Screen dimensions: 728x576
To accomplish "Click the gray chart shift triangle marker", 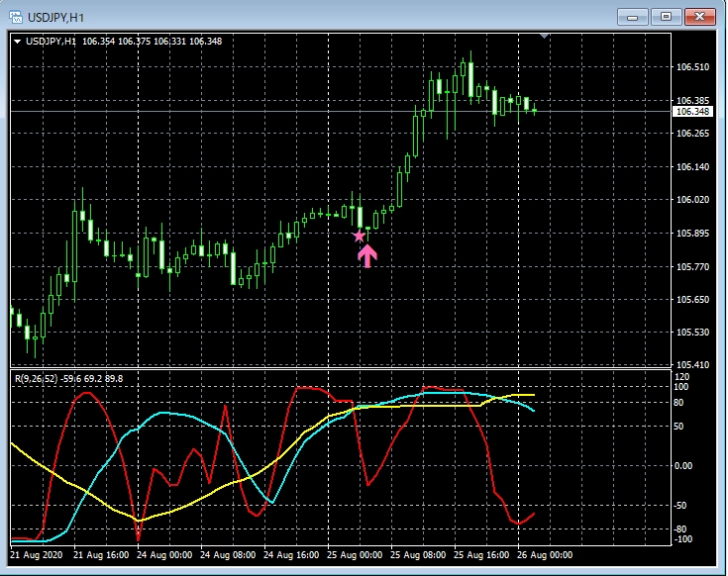I will (543, 37).
